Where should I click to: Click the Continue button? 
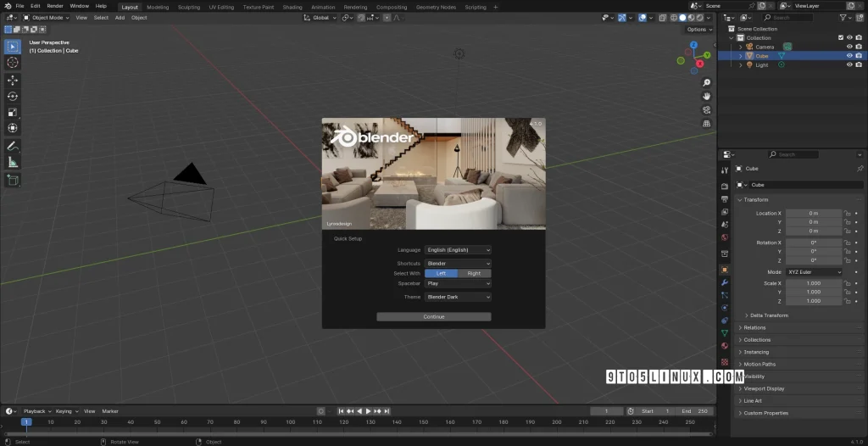(434, 317)
